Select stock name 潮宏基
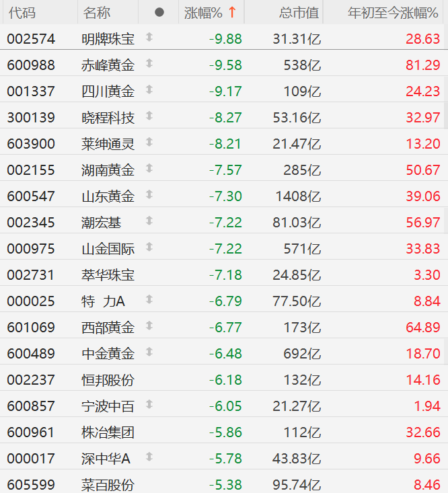Viewport: 448px width, 493px height. (x=101, y=223)
